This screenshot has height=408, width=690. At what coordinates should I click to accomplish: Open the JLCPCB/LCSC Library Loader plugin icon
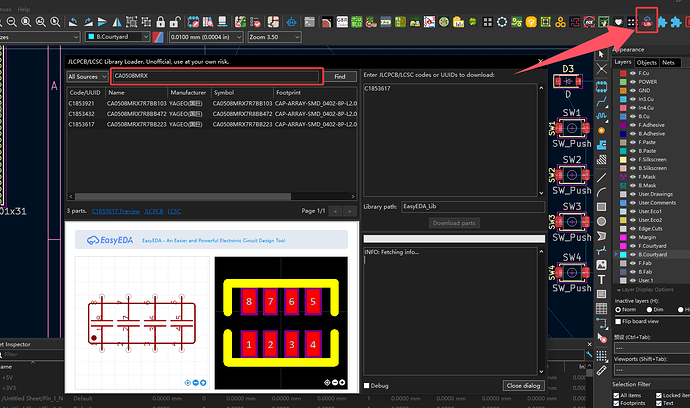[x=647, y=21]
